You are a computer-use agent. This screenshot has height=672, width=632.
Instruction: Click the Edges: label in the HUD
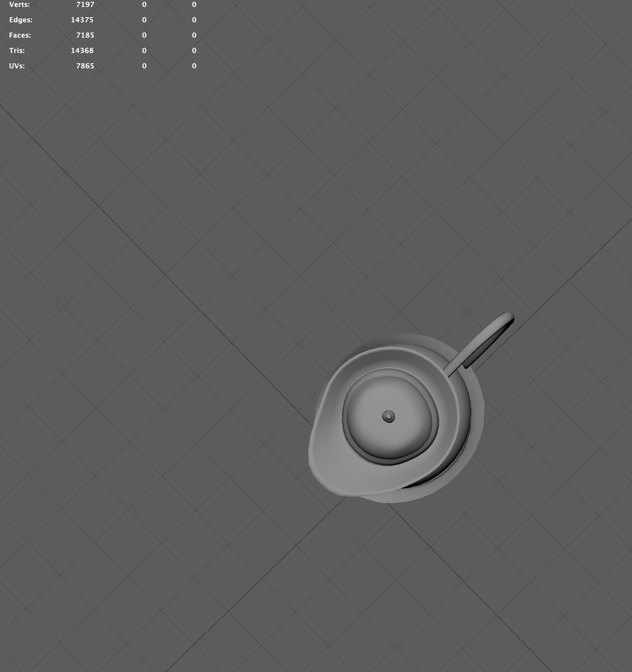(x=21, y=20)
